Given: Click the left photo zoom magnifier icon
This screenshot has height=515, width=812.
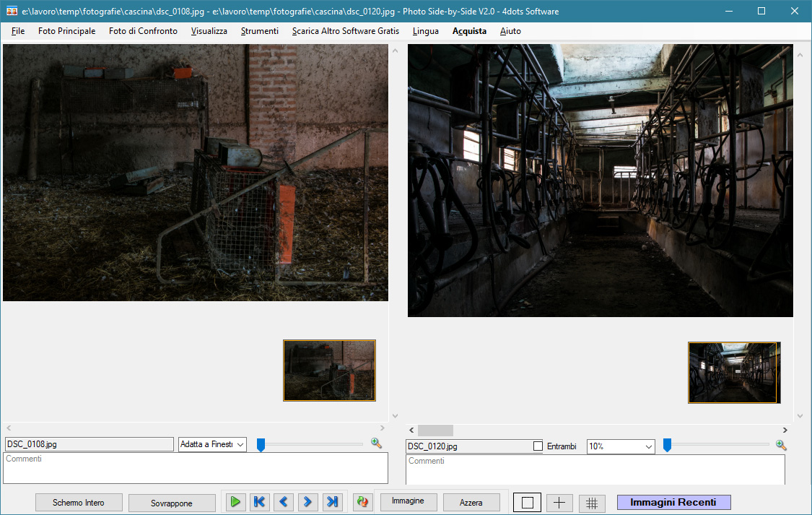Looking at the screenshot, I should coord(376,443).
